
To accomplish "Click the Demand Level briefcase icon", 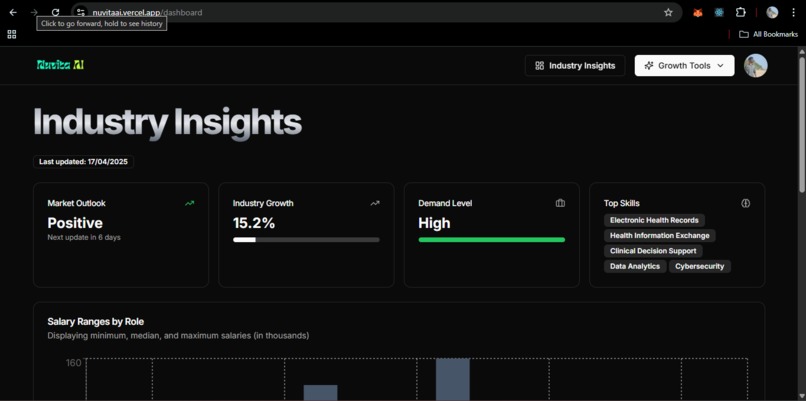I will point(560,204).
